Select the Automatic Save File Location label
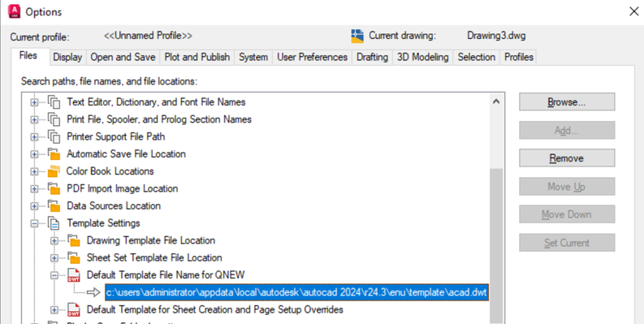 coord(126,154)
